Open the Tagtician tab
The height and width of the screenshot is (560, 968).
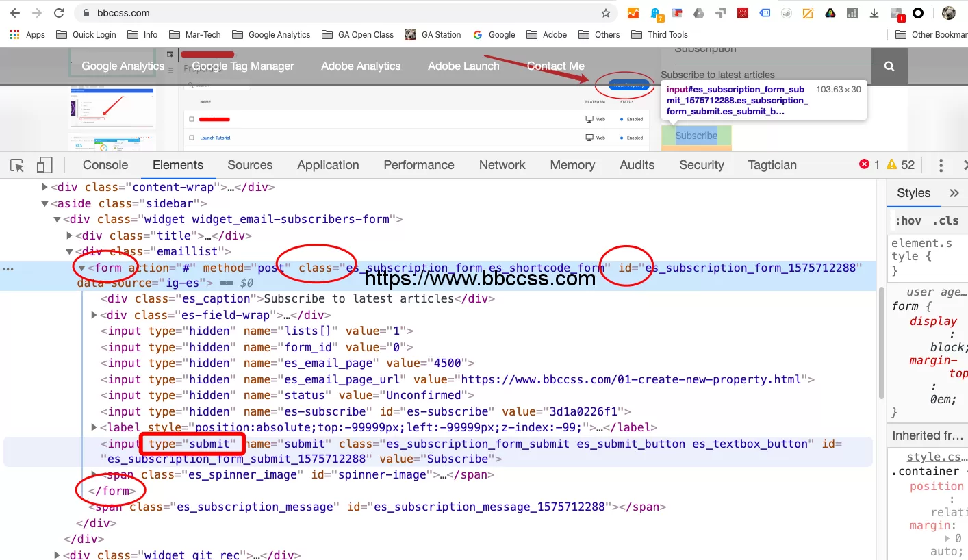[773, 165]
